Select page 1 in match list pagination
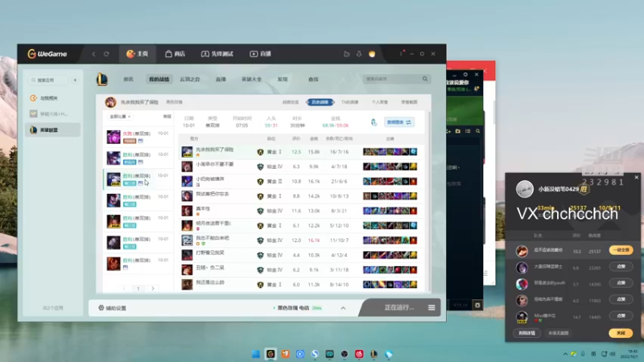The width and height of the screenshot is (644, 362). 138,289
